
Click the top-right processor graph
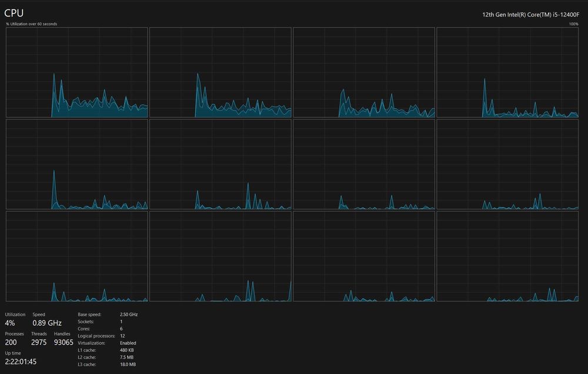pyautogui.click(x=508, y=72)
